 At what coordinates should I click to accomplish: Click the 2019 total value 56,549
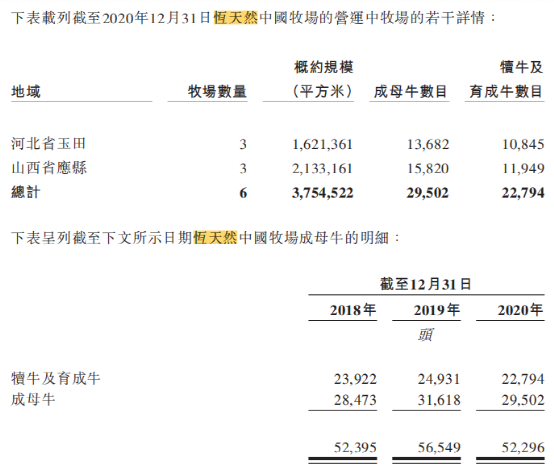(439, 448)
